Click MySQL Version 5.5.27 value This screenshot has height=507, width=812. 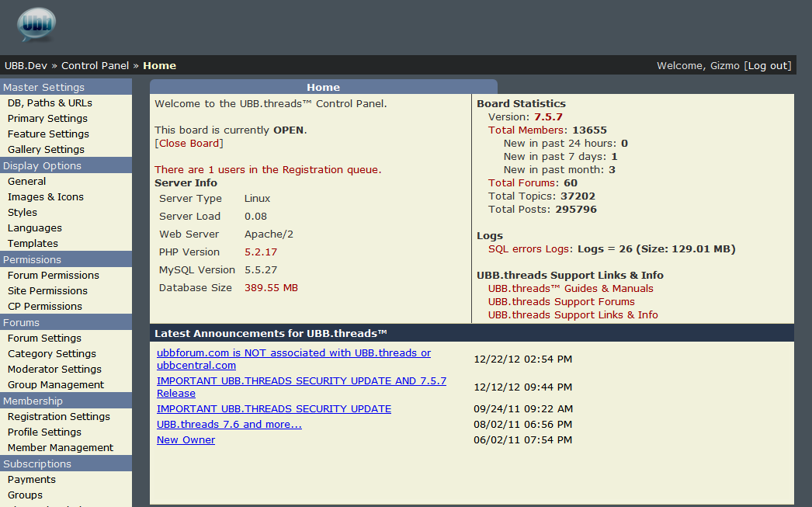tap(261, 270)
